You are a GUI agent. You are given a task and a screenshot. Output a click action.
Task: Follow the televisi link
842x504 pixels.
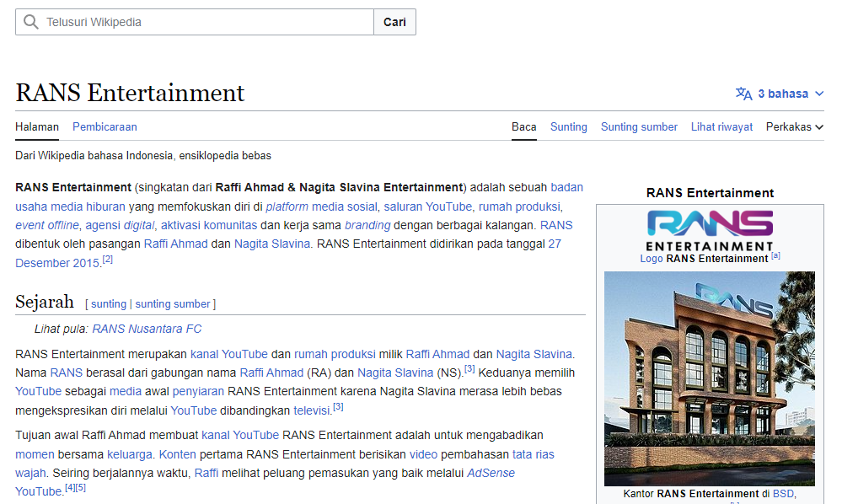[x=312, y=410]
